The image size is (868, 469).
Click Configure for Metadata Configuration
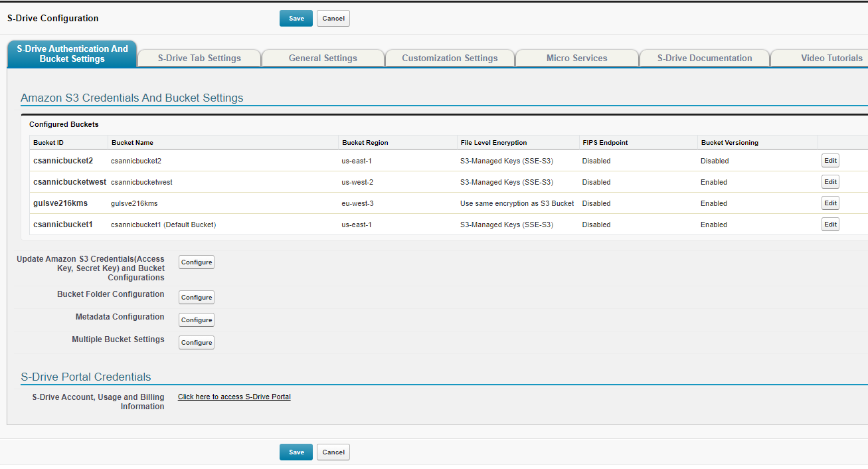coord(197,320)
